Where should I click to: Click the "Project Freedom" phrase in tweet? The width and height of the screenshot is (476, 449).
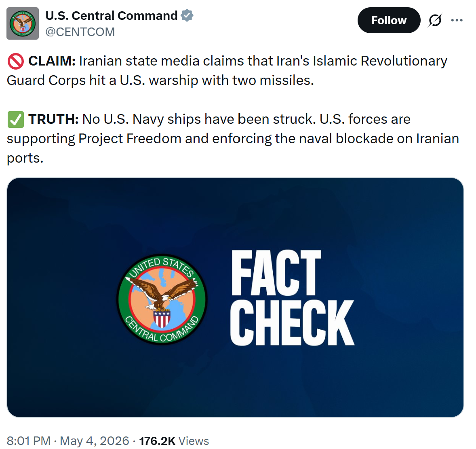(x=130, y=139)
